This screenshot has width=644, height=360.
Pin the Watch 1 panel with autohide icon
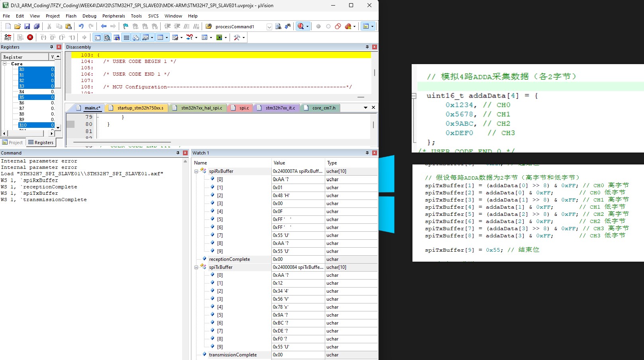367,153
